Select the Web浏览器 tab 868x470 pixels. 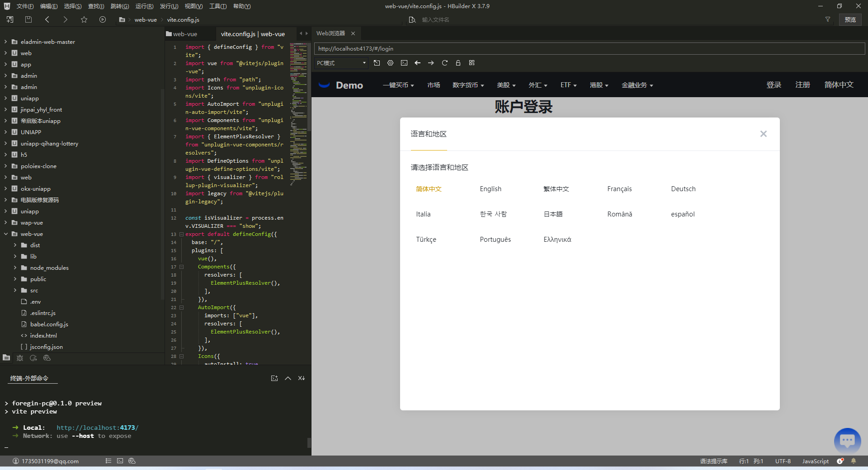[x=330, y=33]
